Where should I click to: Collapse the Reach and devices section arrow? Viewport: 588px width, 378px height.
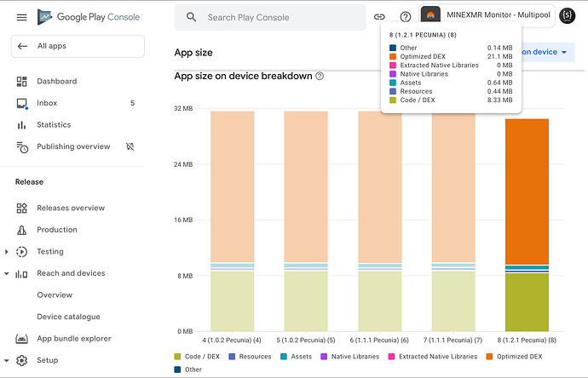click(x=6, y=273)
